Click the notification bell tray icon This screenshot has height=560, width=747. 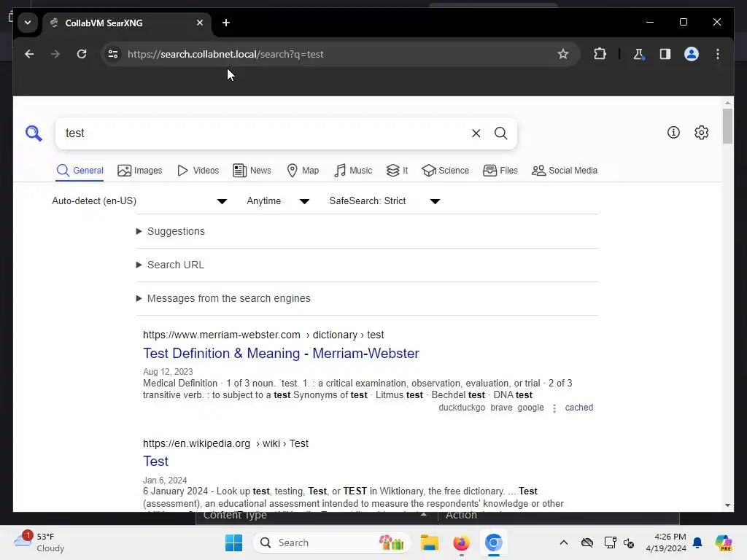tap(697, 542)
